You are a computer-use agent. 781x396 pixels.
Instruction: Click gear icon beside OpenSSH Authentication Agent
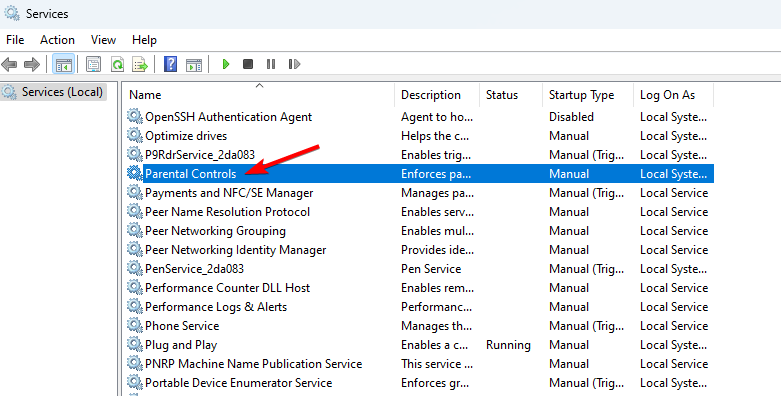[134, 117]
